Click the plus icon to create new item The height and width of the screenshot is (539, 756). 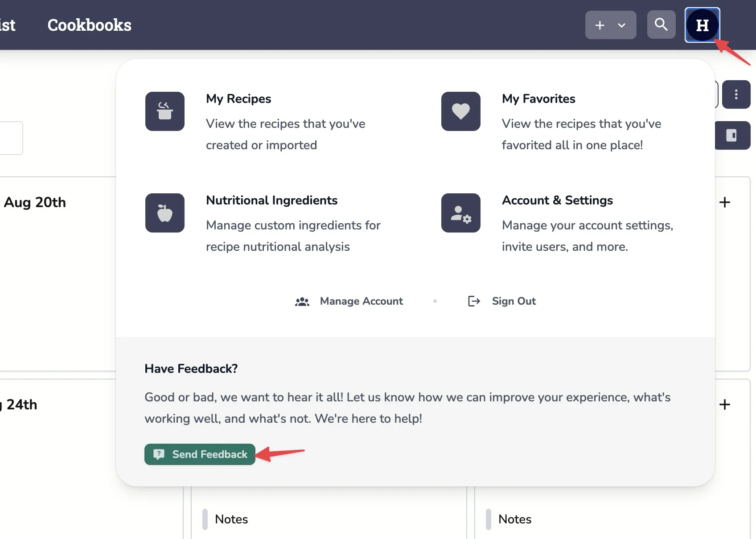pyautogui.click(x=600, y=25)
